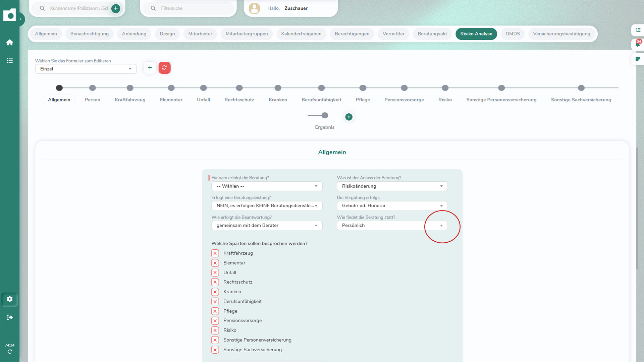Image resolution: width=644 pixels, height=362 pixels.
Task: Click the logout icon in the sidebar
Action: pos(9,317)
